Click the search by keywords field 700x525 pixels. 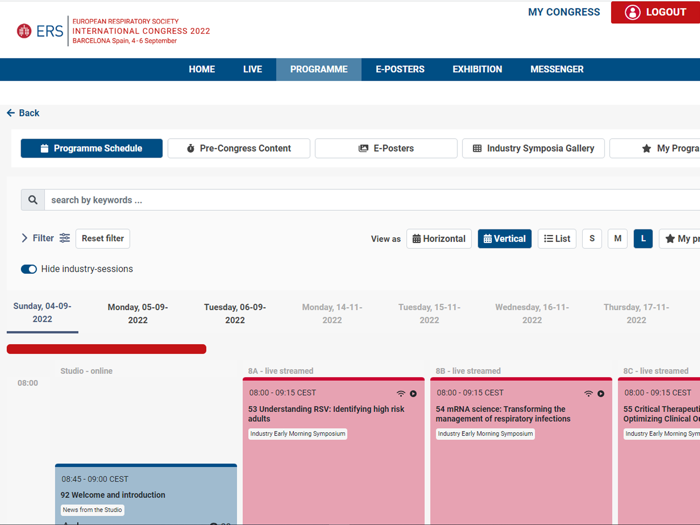click(x=370, y=200)
